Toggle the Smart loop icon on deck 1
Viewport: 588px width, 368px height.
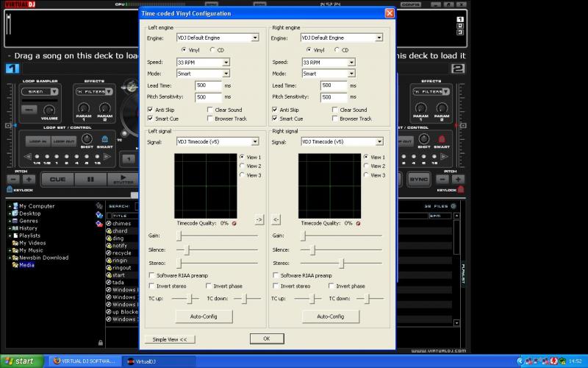click(105, 139)
